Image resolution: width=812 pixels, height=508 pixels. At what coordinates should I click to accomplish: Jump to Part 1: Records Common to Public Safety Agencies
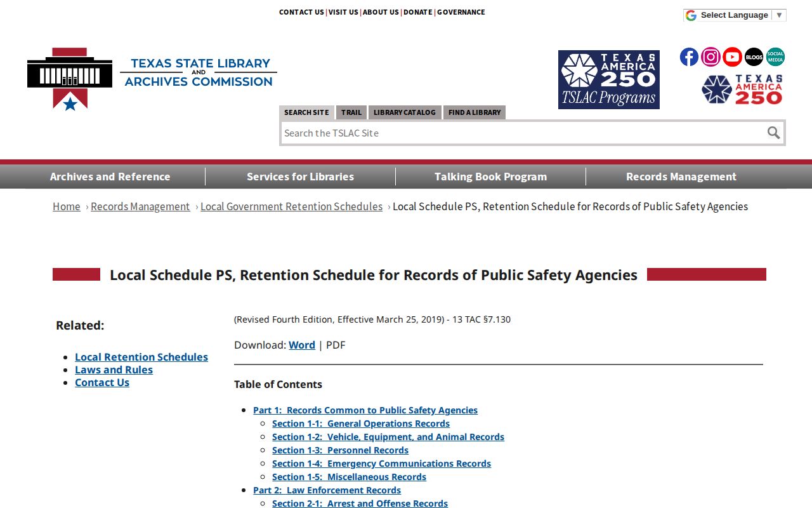tap(365, 410)
